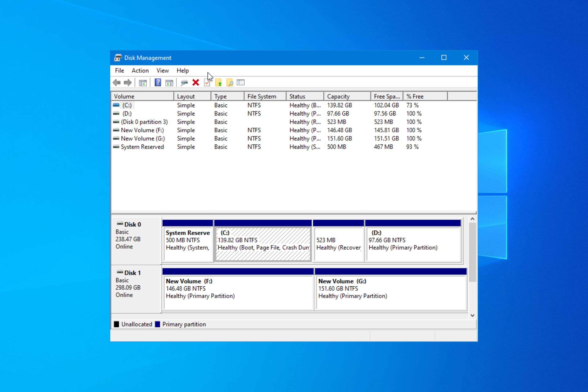Click the Connect/Rescan disk toolbar icon

pyautogui.click(x=184, y=83)
